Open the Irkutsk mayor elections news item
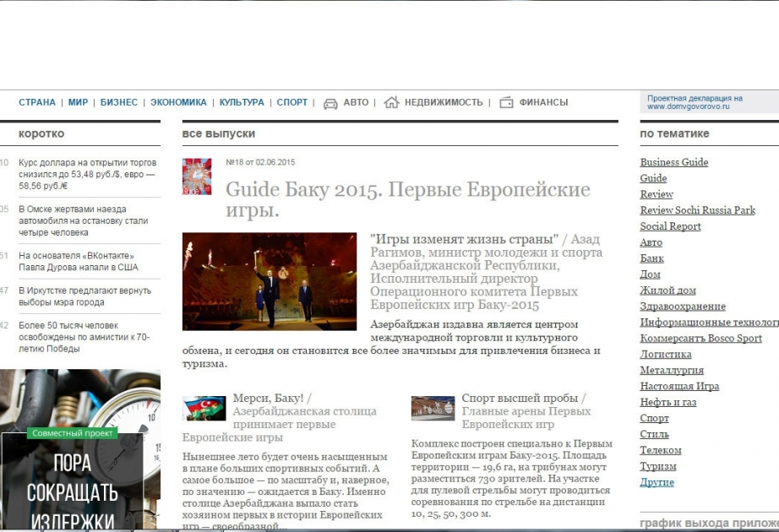779x532 pixels. point(85,296)
